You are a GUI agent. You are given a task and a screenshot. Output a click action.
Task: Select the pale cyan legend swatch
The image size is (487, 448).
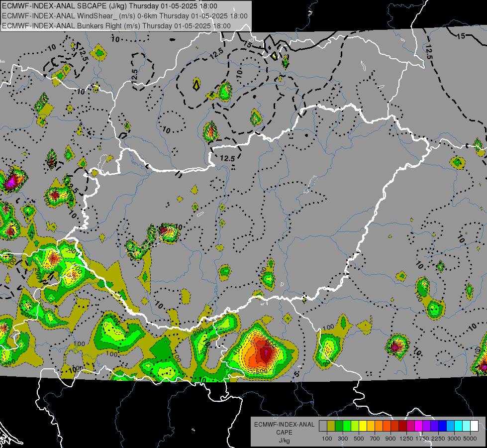coord(467,426)
